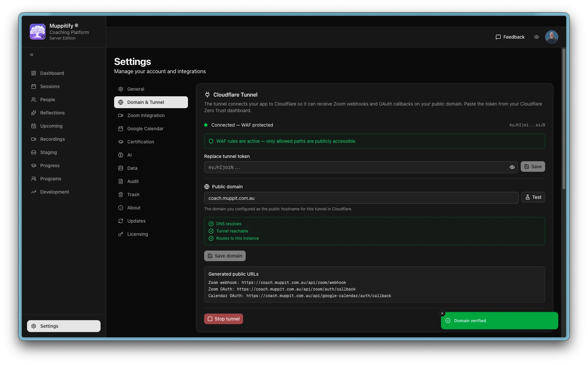
Task: Toggle the eye icon beside Feedback
Action: [537, 37]
